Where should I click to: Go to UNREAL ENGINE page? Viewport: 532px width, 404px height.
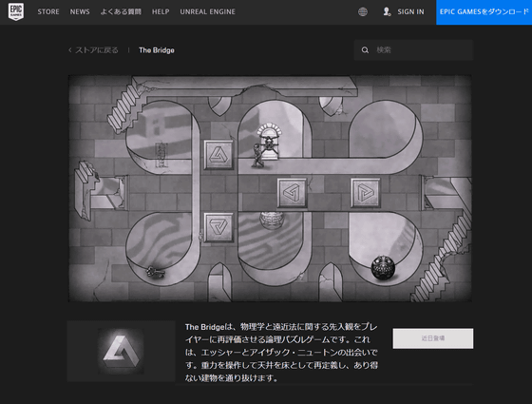208,11
